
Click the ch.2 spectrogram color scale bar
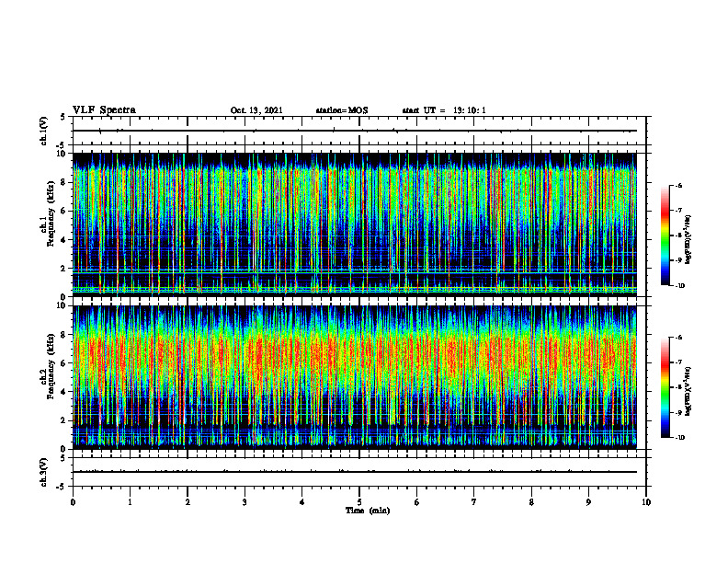pos(665,387)
